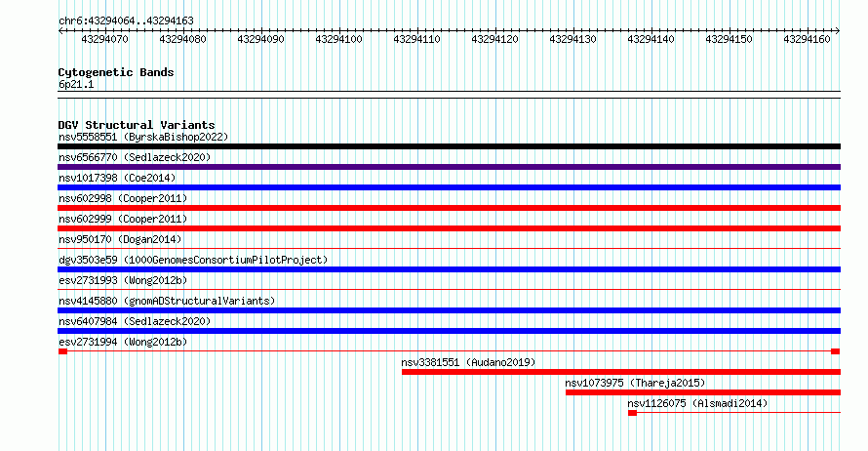The image size is (868, 451).
Task: Click ruler position 43294090
Action: click(260, 39)
